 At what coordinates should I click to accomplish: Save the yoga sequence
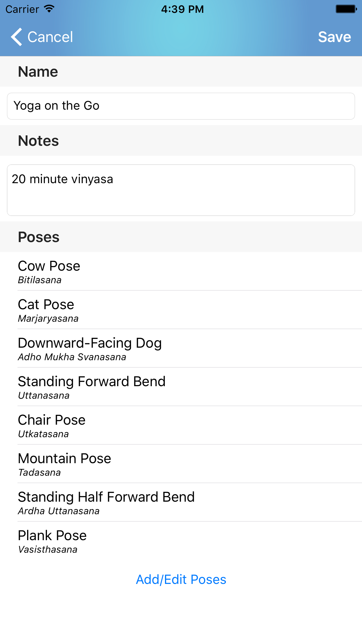click(x=334, y=37)
